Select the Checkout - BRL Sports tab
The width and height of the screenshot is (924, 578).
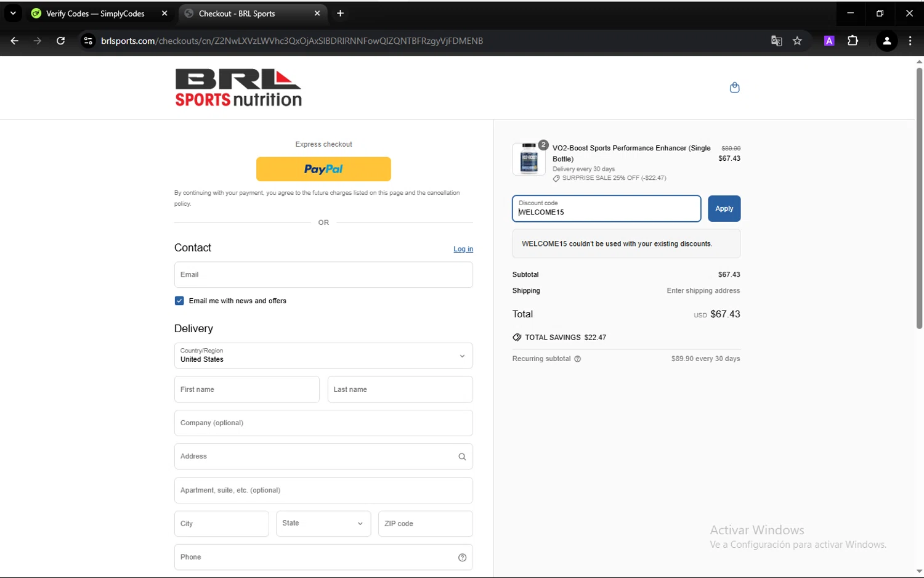point(237,13)
